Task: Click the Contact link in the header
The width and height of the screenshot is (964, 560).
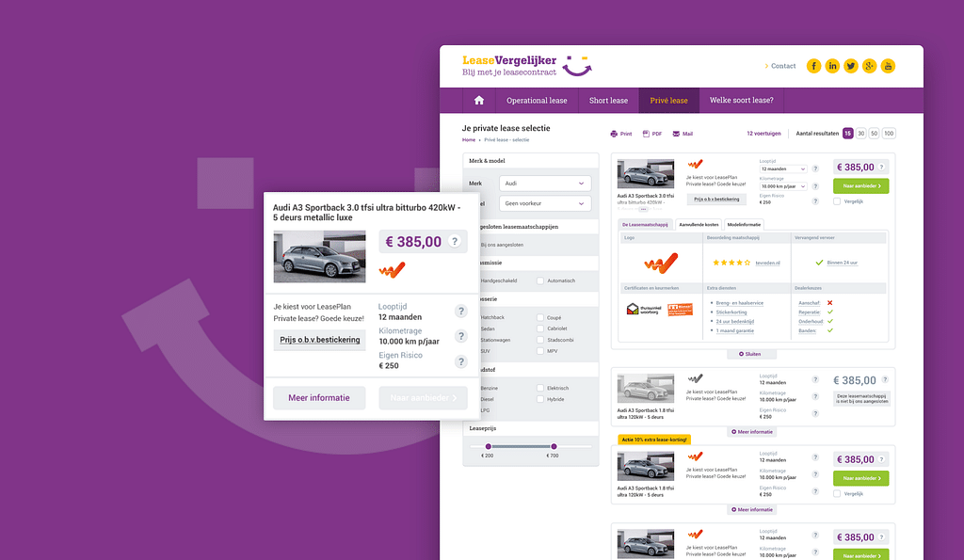Action: pyautogui.click(x=782, y=66)
